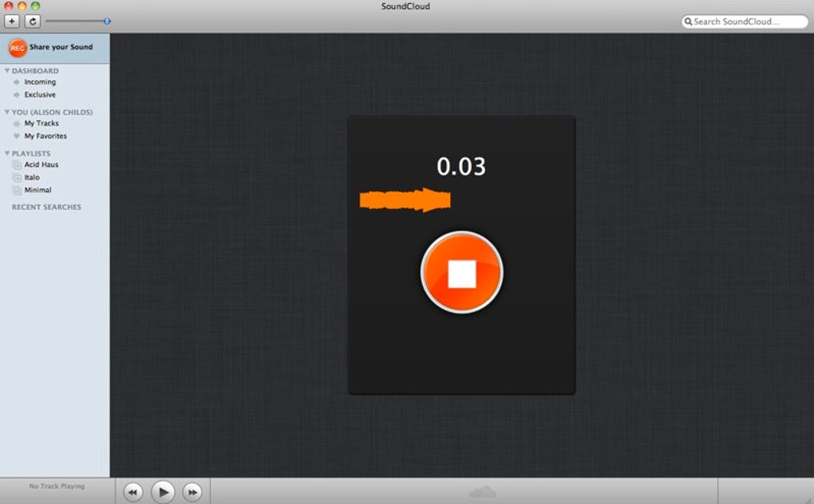This screenshot has width=814, height=504.
Task: Skip to the next track
Action: [192, 492]
